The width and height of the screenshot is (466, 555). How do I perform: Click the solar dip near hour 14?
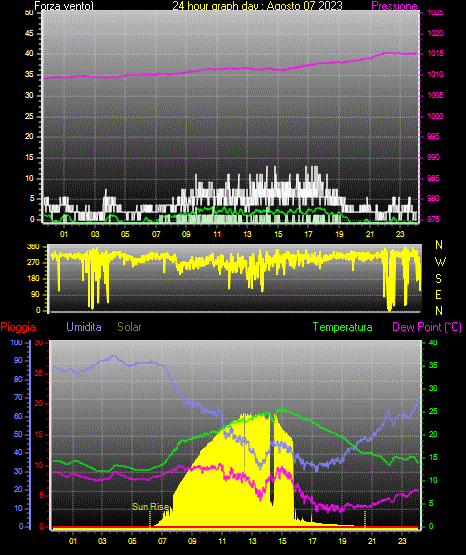(x=272, y=460)
